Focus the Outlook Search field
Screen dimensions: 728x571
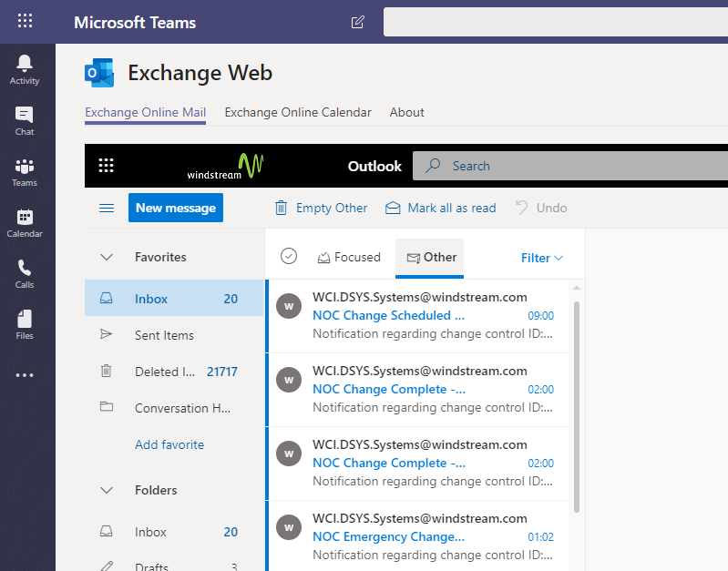point(570,166)
